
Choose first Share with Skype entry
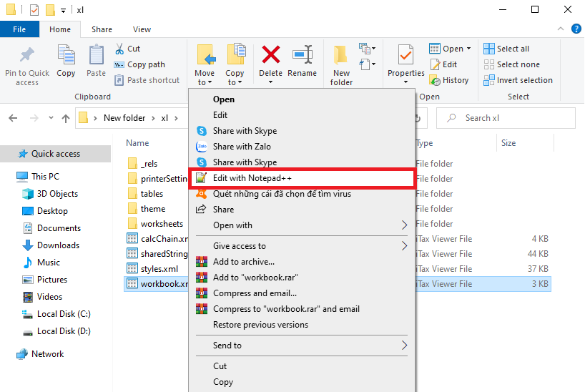click(x=245, y=131)
